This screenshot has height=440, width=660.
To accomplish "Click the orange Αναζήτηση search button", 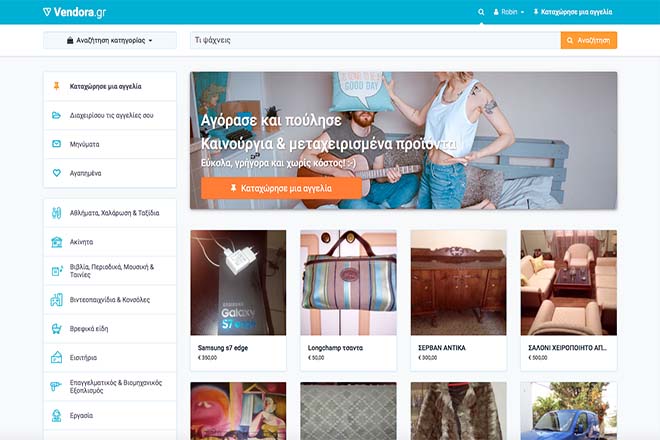I will pos(588,40).
